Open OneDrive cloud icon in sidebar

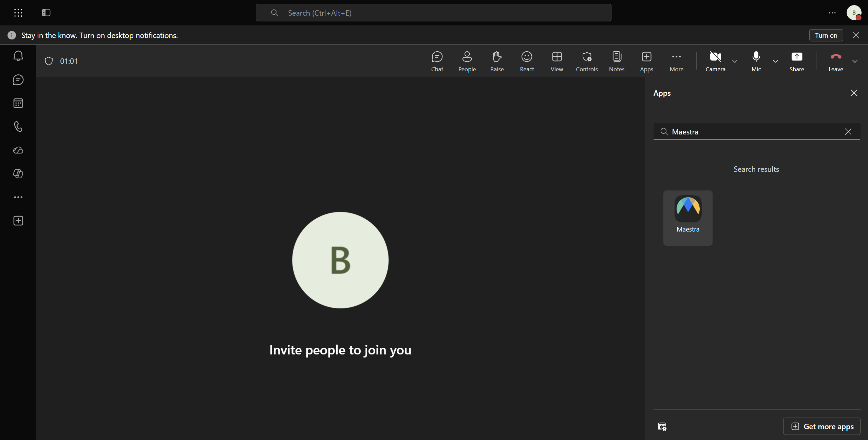point(18,150)
